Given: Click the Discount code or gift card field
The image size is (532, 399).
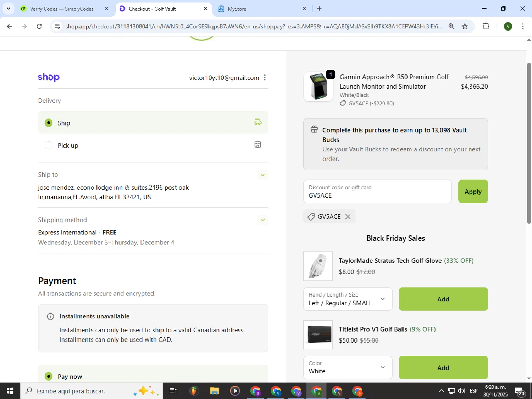Looking at the screenshot, I should coord(377,192).
